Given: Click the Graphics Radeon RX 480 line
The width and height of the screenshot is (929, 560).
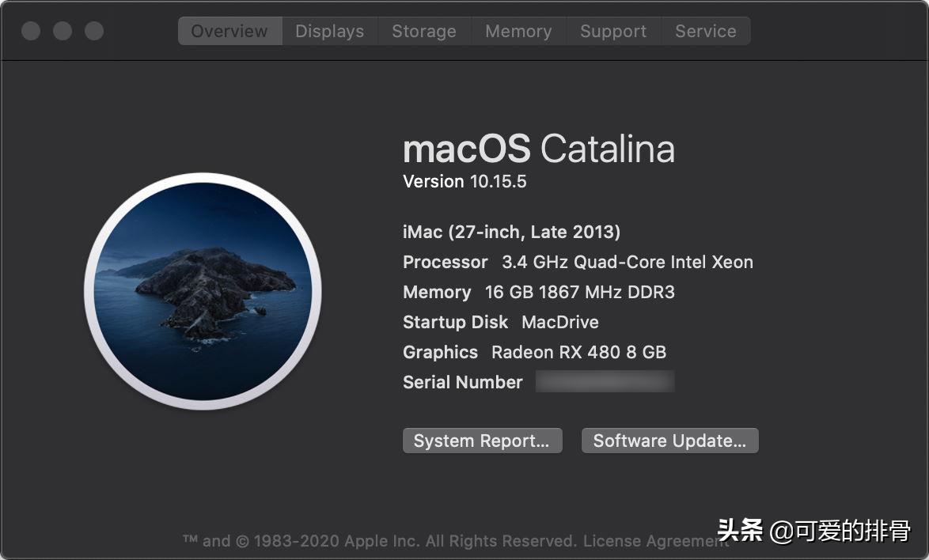Looking at the screenshot, I should pyautogui.click(x=534, y=352).
